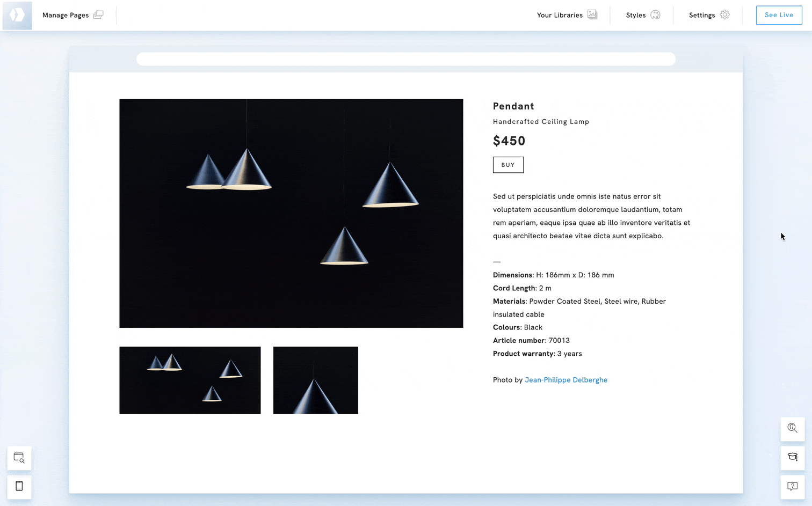Click the empty address bar above the page
This screenshot has width=812, height=506.
pyautogui.click(x=405, y=59)
